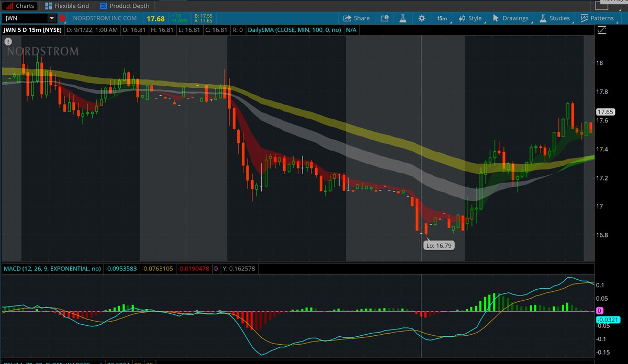Click the MACD diff value -0.0190478

click(194, 268)
